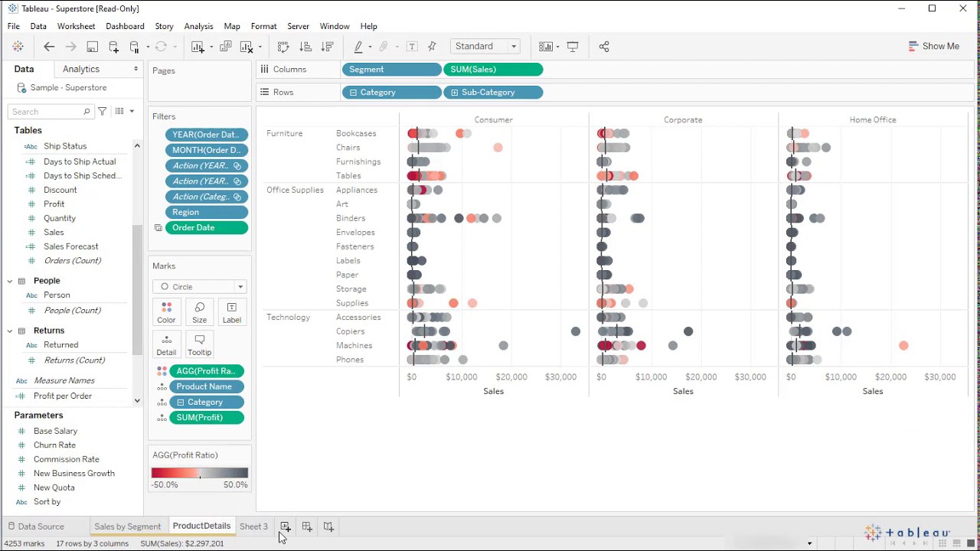This screenshot has height=551, width=980.
Task: Click the Home Office column header
Action: pyautogui.click(x=873, y=120)
